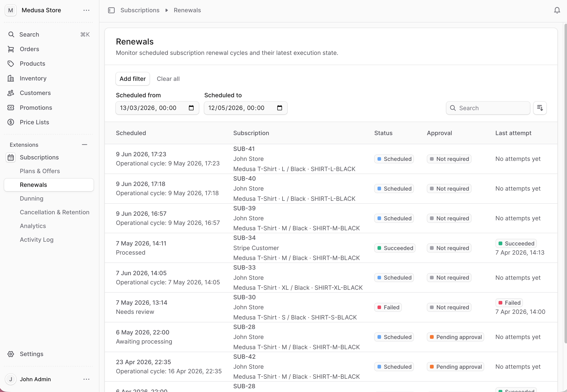Click Clear all filters
The width and height of the screenshot is (567, 392).
pyautogui.click(x=168, y=79)
